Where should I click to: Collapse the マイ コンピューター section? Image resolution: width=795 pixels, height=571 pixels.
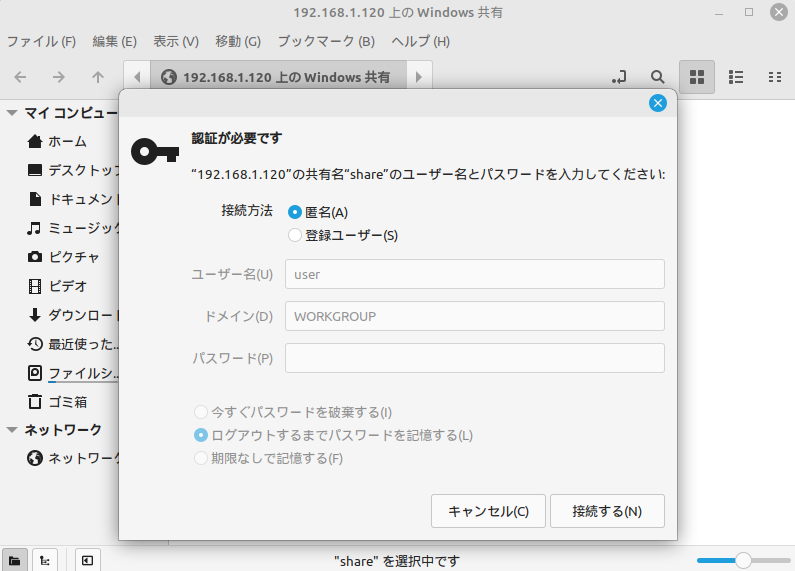coord(12,113)
